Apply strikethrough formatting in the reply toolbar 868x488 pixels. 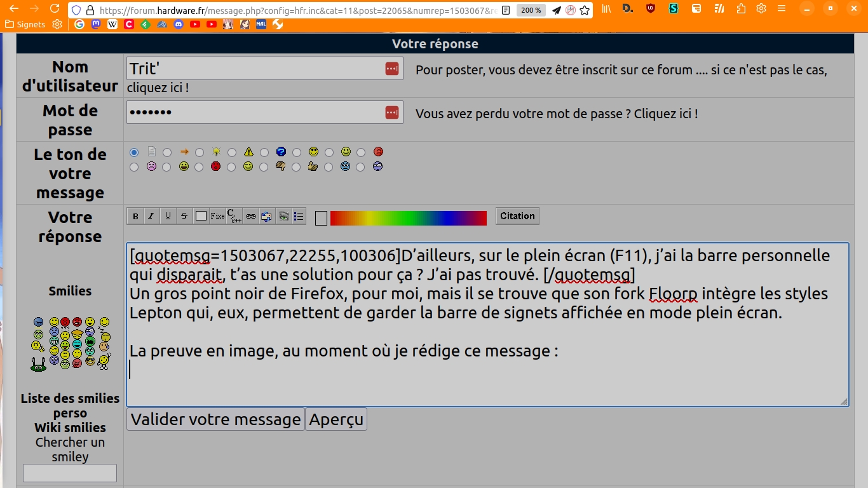click(184, 216)
